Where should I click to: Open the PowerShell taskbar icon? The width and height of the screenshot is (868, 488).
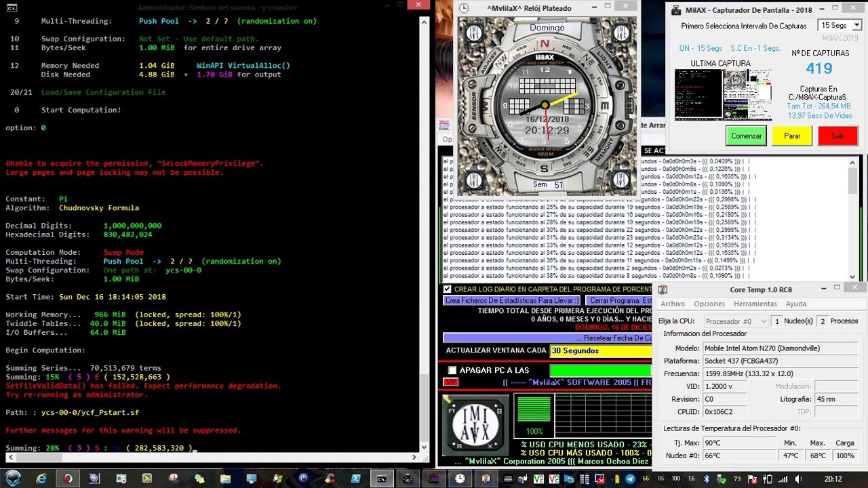(355, 479)
